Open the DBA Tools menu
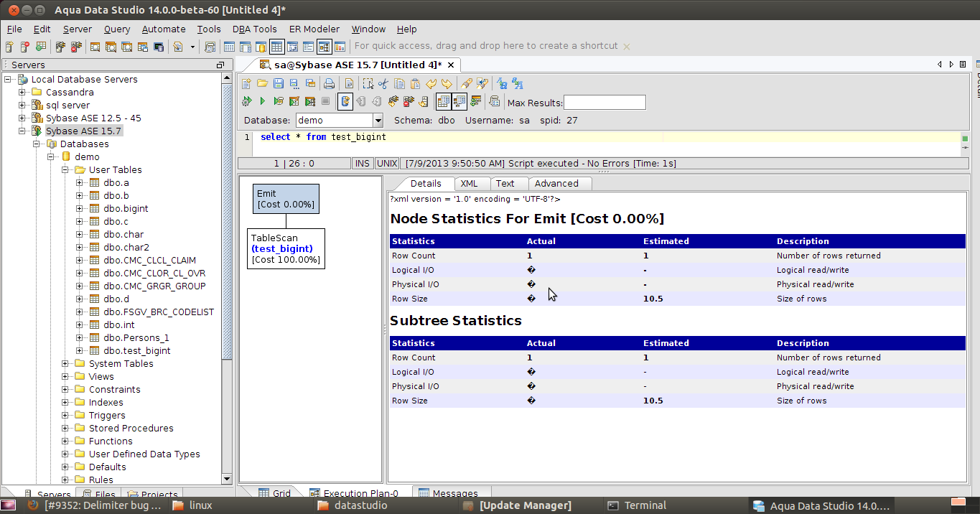980x514 pixels. click(254, 29)
